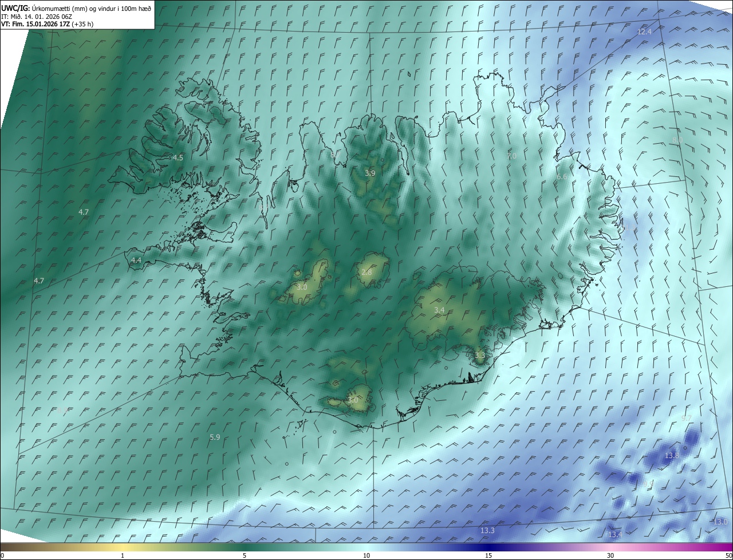Click the 8.0 value label
Image resolution: width=733 pixels, height=560 pixels.
pyautogui.click(x=677, y=140)
